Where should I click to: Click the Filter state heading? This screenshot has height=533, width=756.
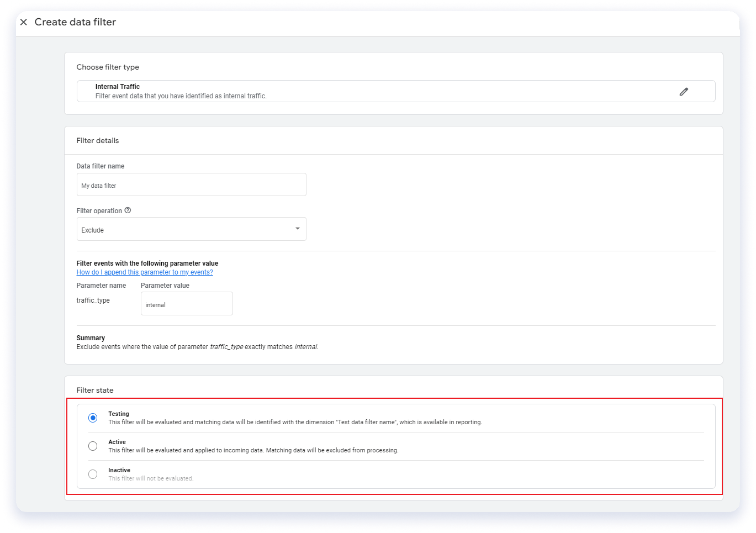tap(95, 390)
